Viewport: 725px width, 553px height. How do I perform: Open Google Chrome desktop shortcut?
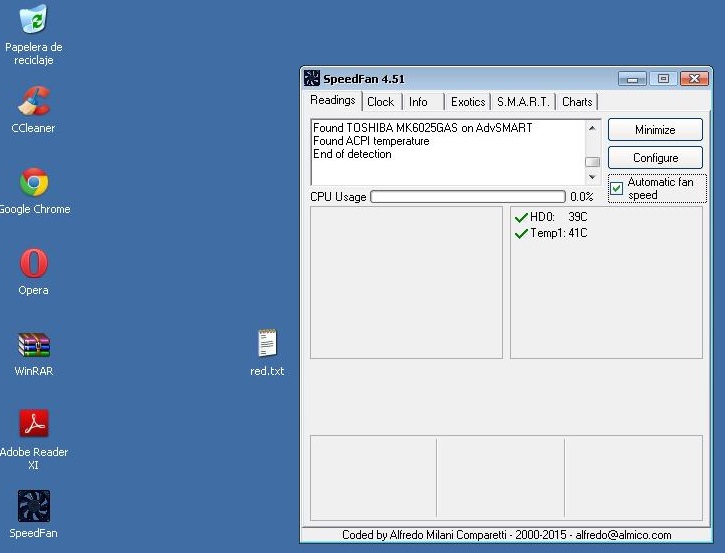(x=34, y=183)
